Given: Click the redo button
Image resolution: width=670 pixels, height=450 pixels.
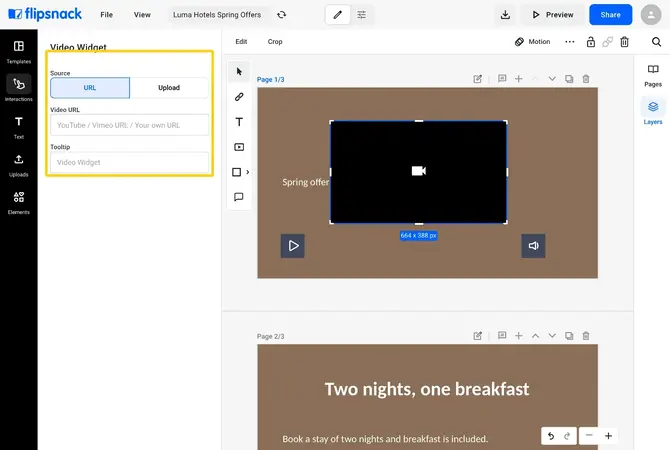Looking at the screenshot, I should (x=567, y=436).
